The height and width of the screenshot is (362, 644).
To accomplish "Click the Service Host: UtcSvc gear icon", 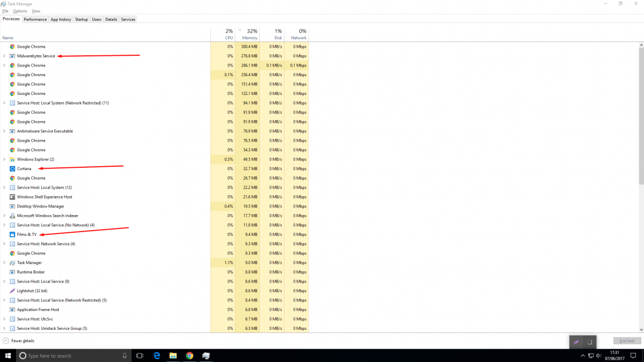I will click(12, 319).
